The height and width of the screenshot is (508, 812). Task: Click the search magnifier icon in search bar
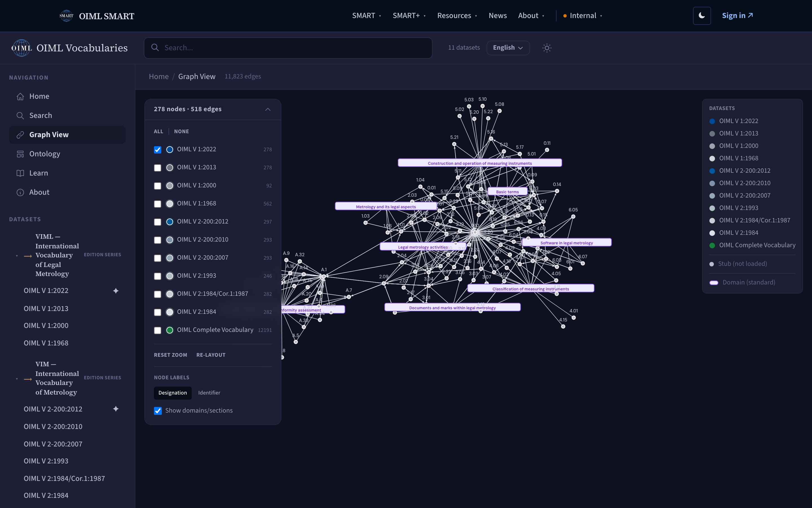pyautogui.click(x=155, y=48)
